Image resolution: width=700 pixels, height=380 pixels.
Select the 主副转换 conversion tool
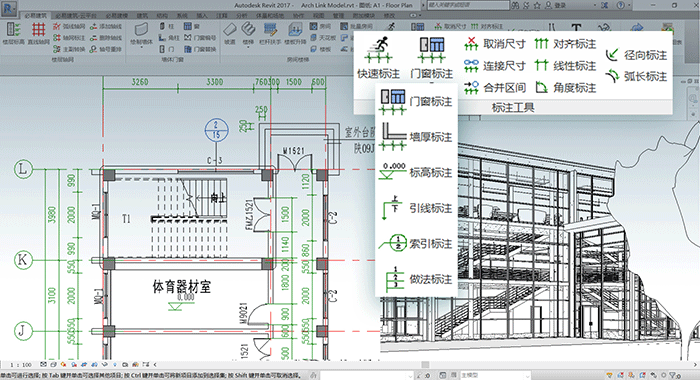69,49
